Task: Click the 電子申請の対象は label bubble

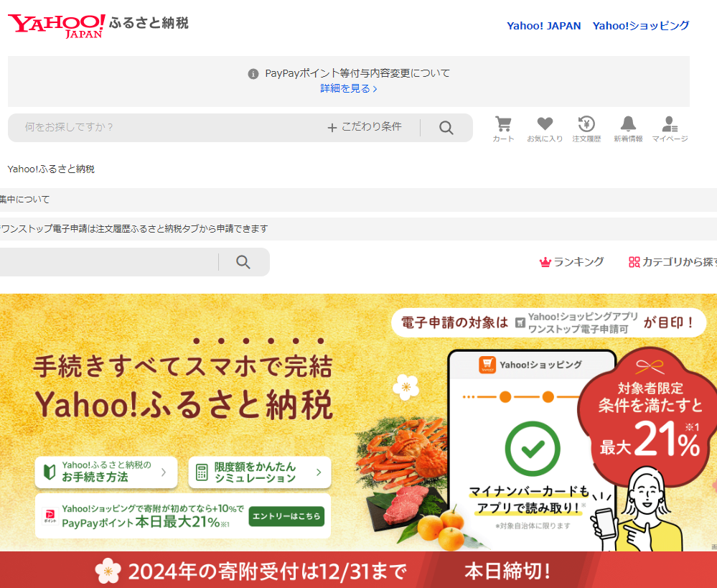Action: coord(549,322)
